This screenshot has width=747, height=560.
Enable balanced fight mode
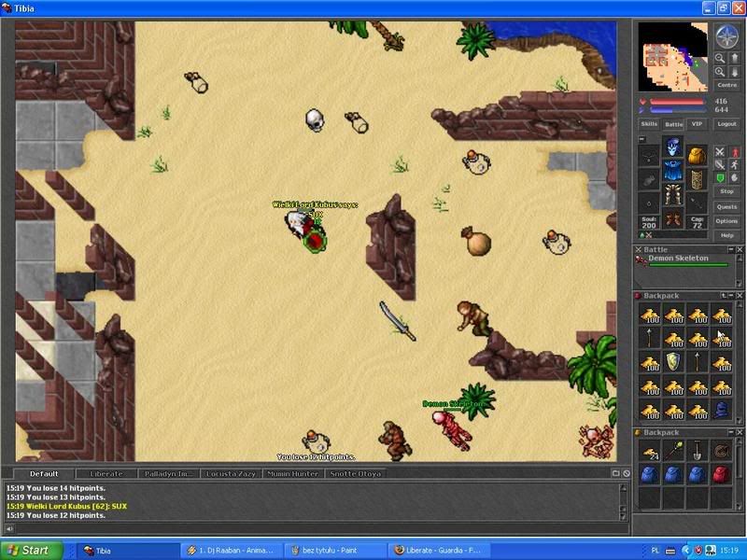(720, 165)
